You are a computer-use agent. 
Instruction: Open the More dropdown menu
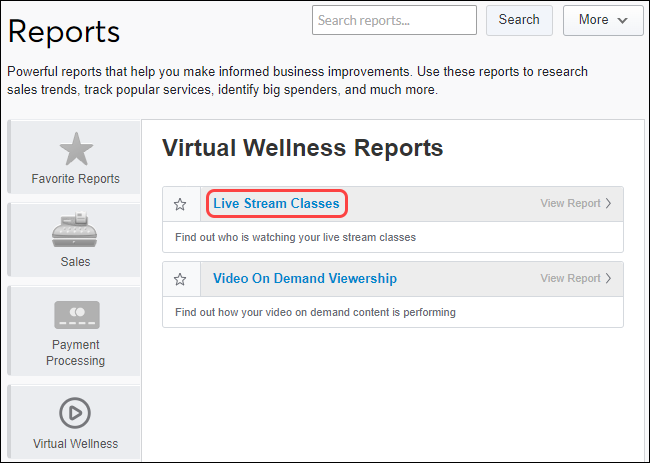click(603, 20)
